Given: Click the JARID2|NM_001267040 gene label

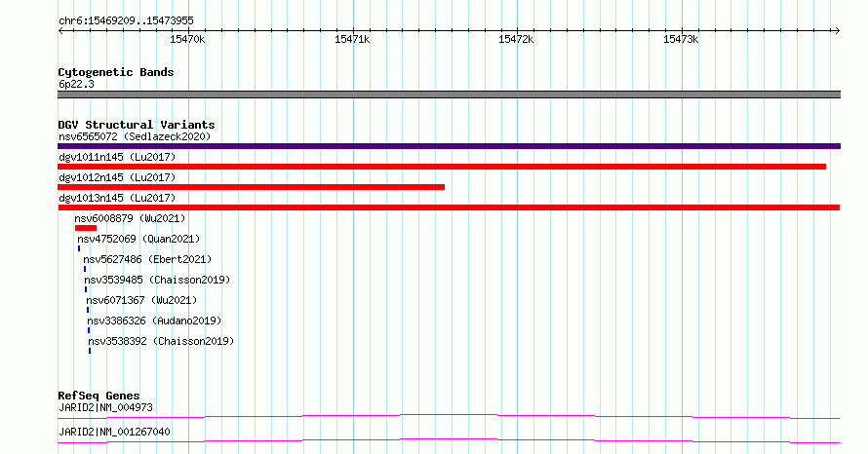Looking at the screenshot, I should (114, 432).
